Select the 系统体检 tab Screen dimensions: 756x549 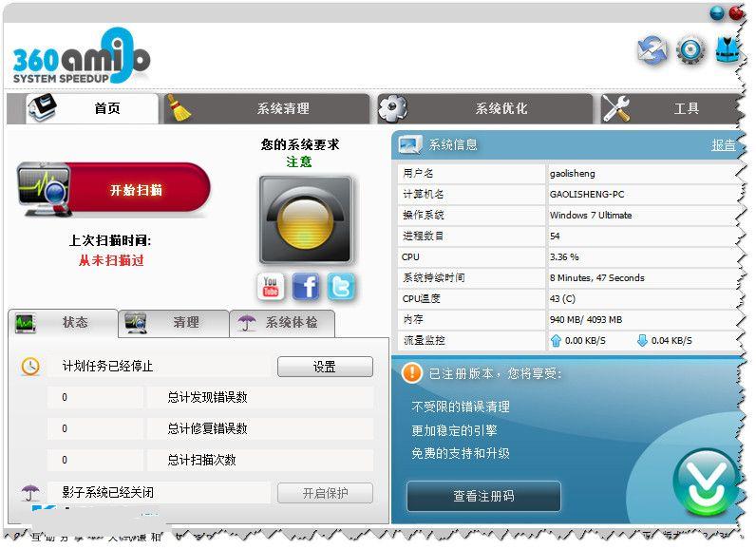pos(282,322)
